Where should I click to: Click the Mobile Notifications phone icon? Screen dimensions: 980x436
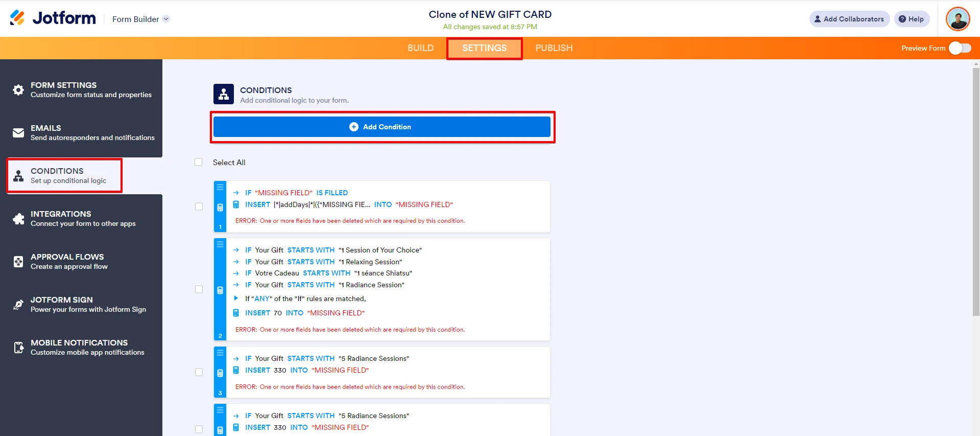coord(18,348)
